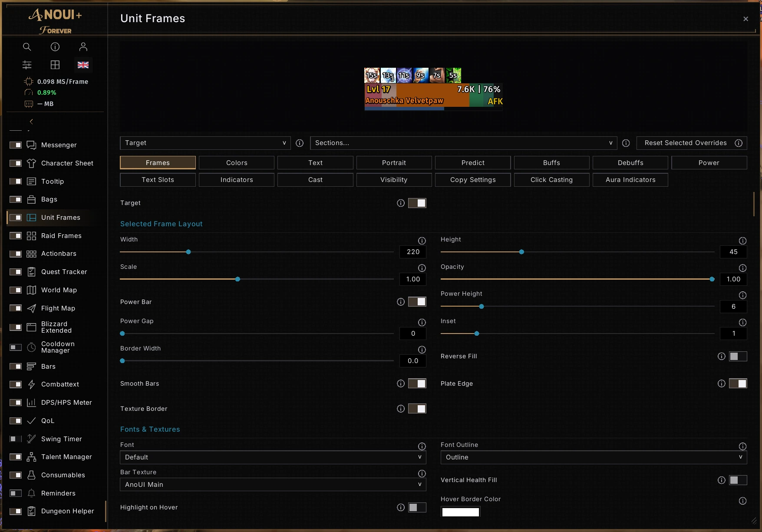Toggle the Swing Timer module switch
The image size is (762, 532).
coord(16,439)
